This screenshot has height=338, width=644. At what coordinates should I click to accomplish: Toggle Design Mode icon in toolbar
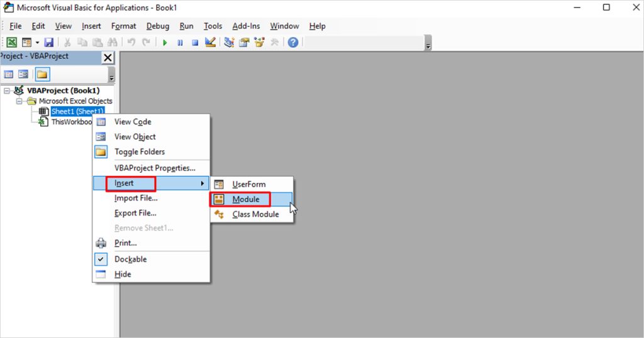pyautogui.click(x=210, y=42)
